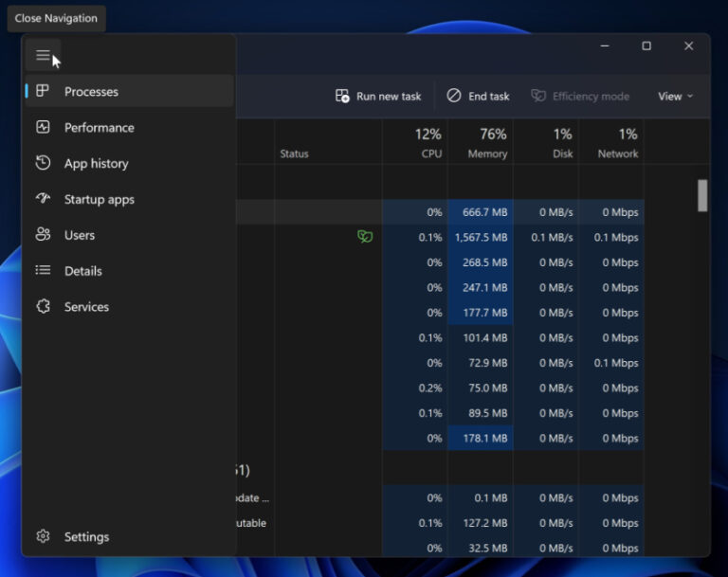Click the Details list icon
This screenshot has height=577, width=728.
tap(43, 270)
